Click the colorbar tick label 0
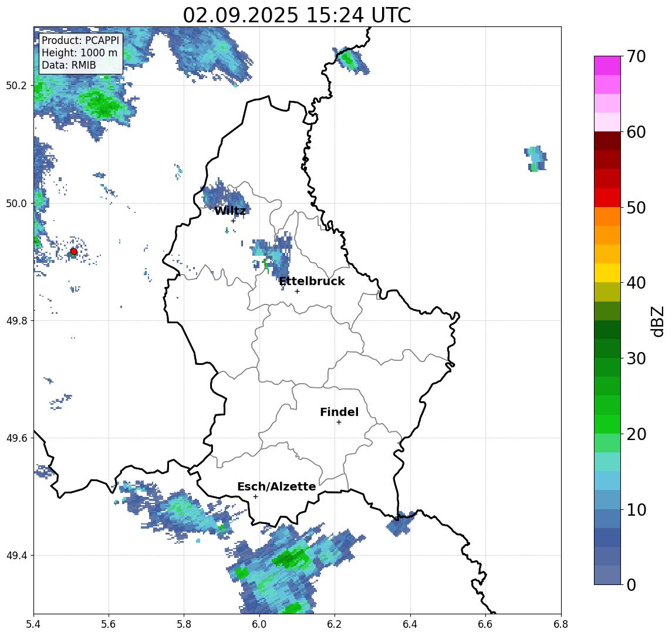The image size is (672, 636). (631, 584)
